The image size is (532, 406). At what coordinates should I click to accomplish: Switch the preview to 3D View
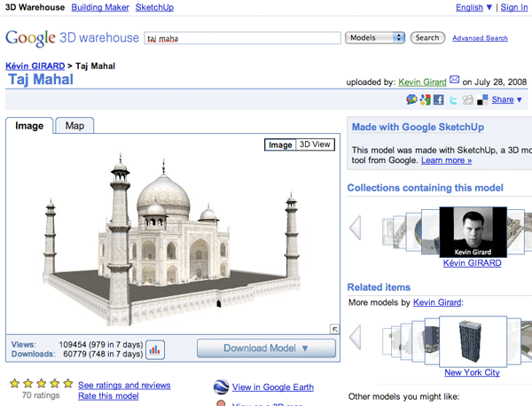point(315,144)
